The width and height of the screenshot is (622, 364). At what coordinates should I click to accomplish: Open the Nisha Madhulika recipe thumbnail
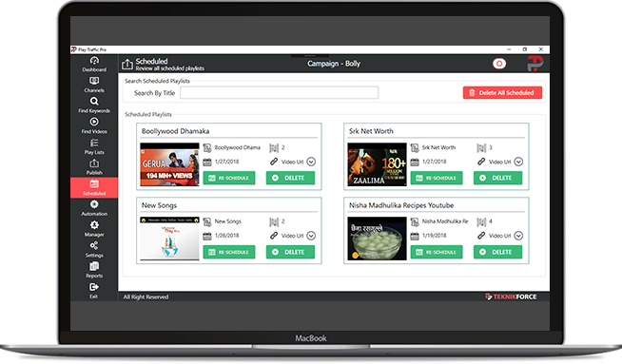[377, 239]
